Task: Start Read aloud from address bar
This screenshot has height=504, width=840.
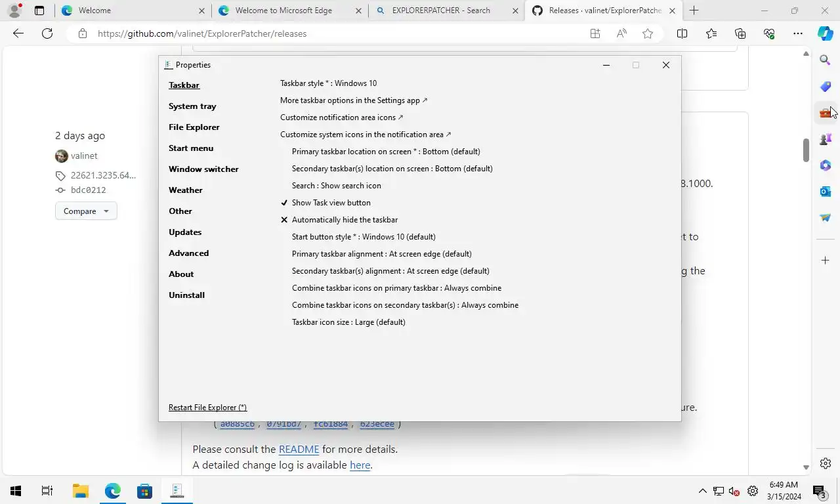Action: 621,33
